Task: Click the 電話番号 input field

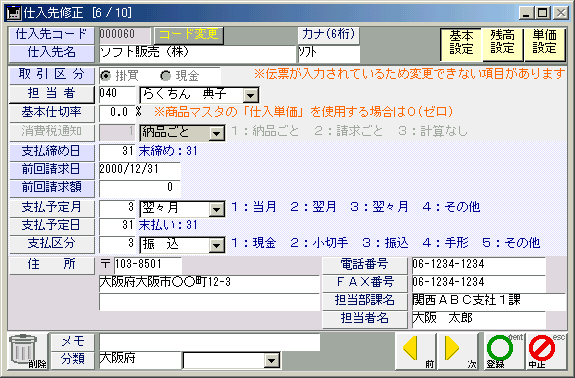Action: 479,265
